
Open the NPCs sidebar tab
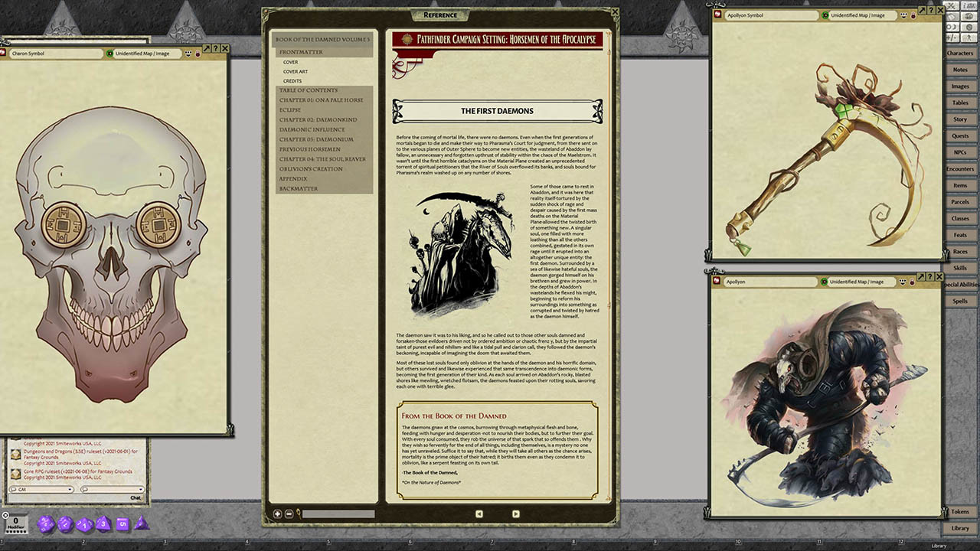tap(959, 152)
